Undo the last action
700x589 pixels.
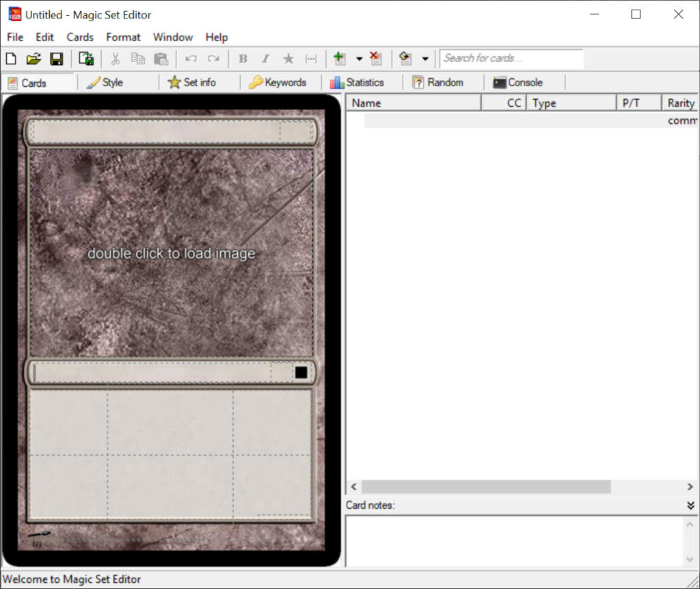tap(191, 59)
